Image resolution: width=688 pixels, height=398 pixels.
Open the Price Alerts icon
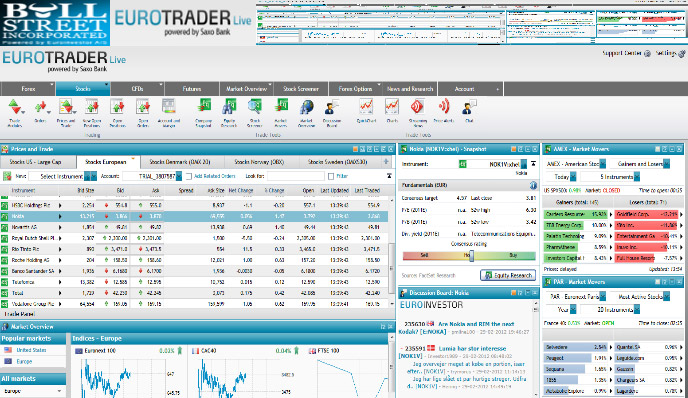pos(444,107)
